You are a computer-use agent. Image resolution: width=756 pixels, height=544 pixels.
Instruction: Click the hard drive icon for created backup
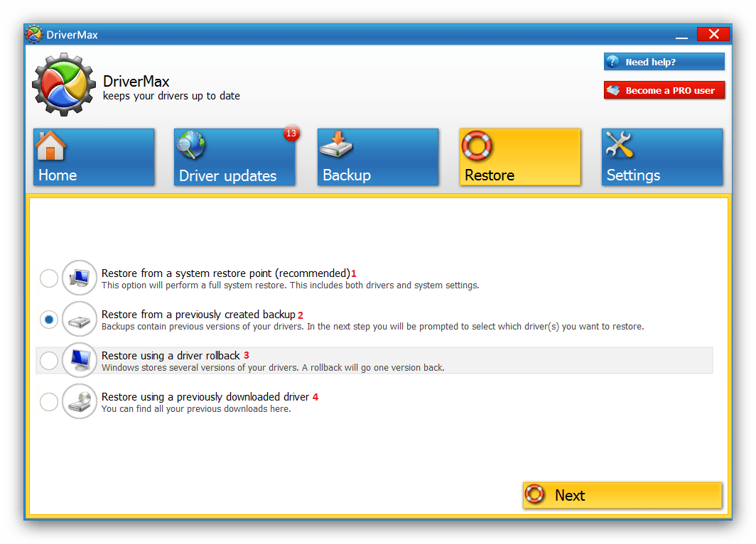coord(80,319)
